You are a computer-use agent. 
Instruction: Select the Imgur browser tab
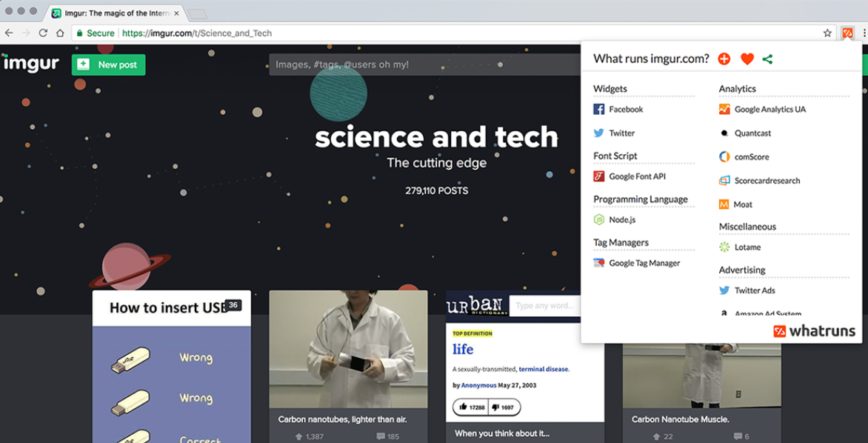(x=113, y=13)
